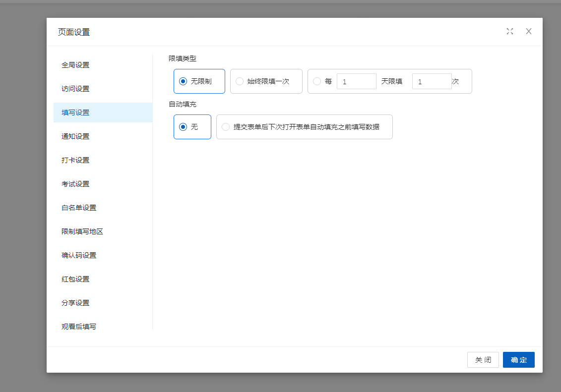Switch to 白名单设置 section
The height and width of the screenshot is (392, 561).
tap(79, 208)
